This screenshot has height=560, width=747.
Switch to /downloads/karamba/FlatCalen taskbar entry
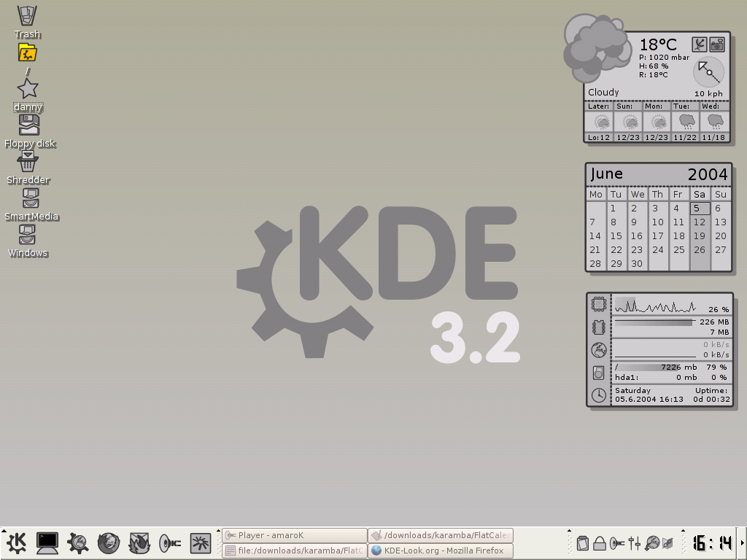[441, 535]
